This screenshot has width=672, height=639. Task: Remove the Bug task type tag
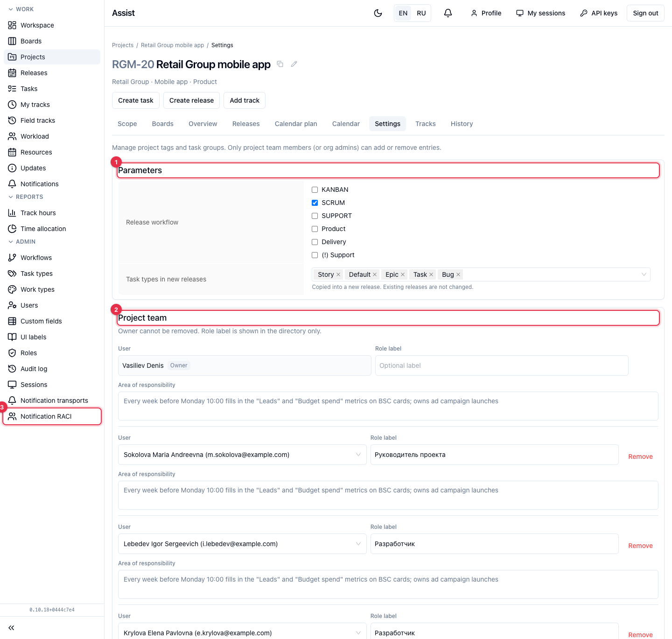pos(458,274)
